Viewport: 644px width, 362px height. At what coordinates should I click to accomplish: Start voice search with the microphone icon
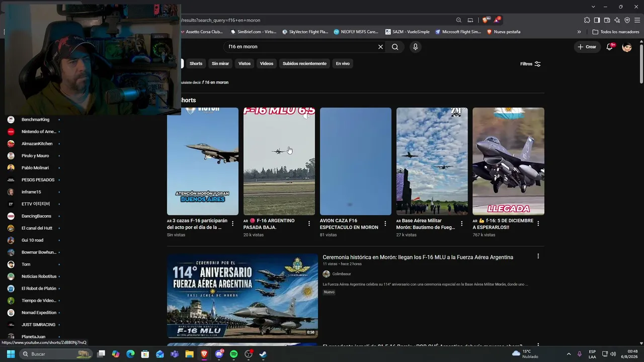(x=415, y=47)
